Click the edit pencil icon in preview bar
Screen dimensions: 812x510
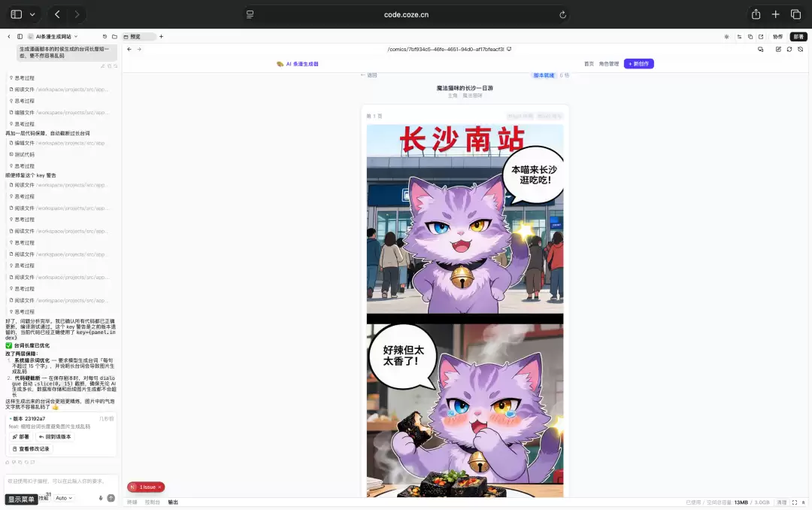tap(778, 49)
